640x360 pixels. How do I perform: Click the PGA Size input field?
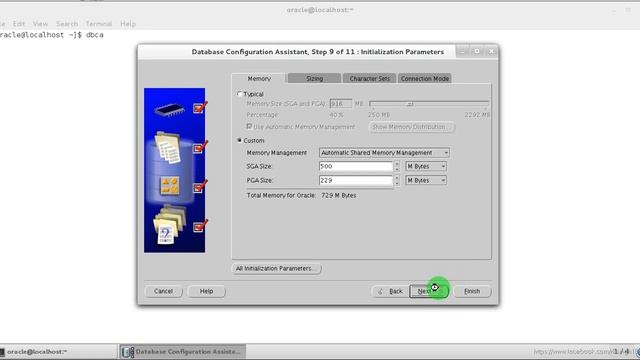pos(356,180)
